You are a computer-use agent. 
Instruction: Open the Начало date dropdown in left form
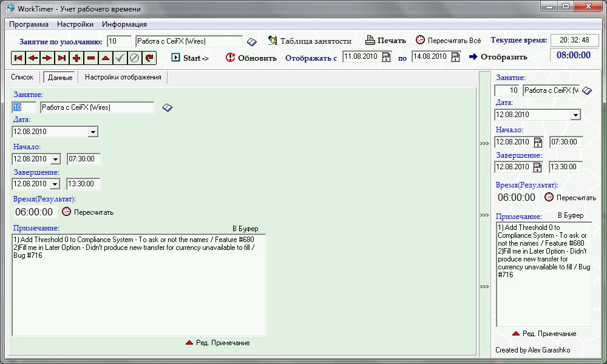pyautogui.click(x=55, y=159)
